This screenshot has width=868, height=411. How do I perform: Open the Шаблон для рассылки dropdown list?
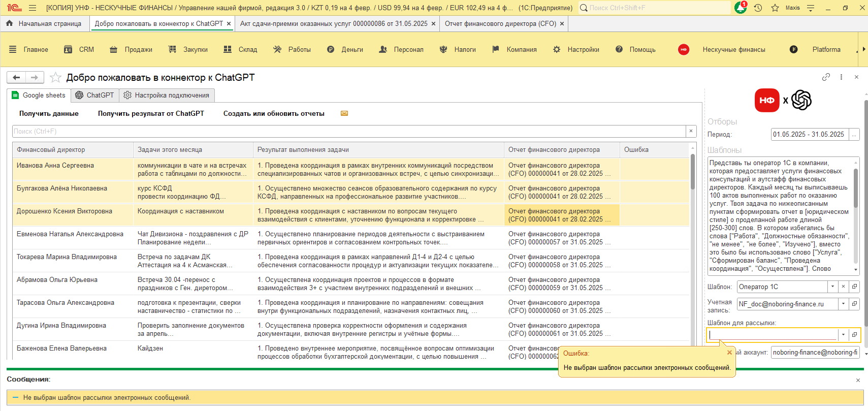(x=843, y=335)
